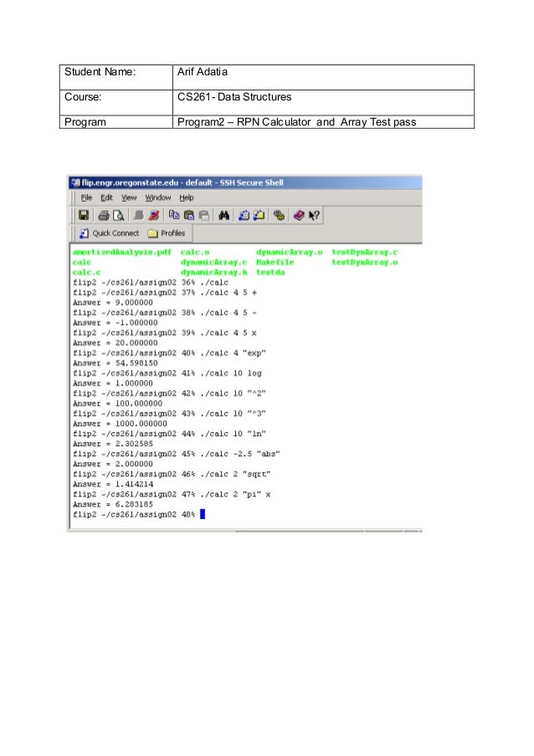Viewport: 534px width, 756px height.
Task: Click calc.o in the file listing
Action: click(195, 252)
